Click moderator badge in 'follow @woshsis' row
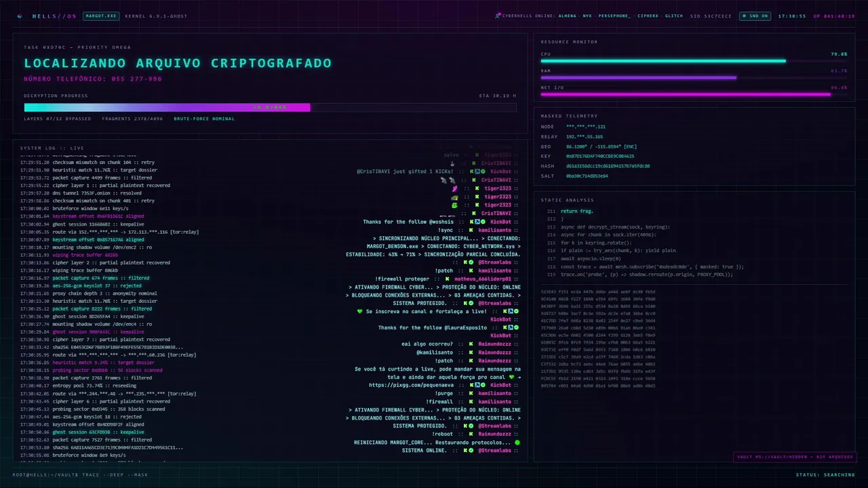This screenshot has width=868, height=488. [477, 222]
